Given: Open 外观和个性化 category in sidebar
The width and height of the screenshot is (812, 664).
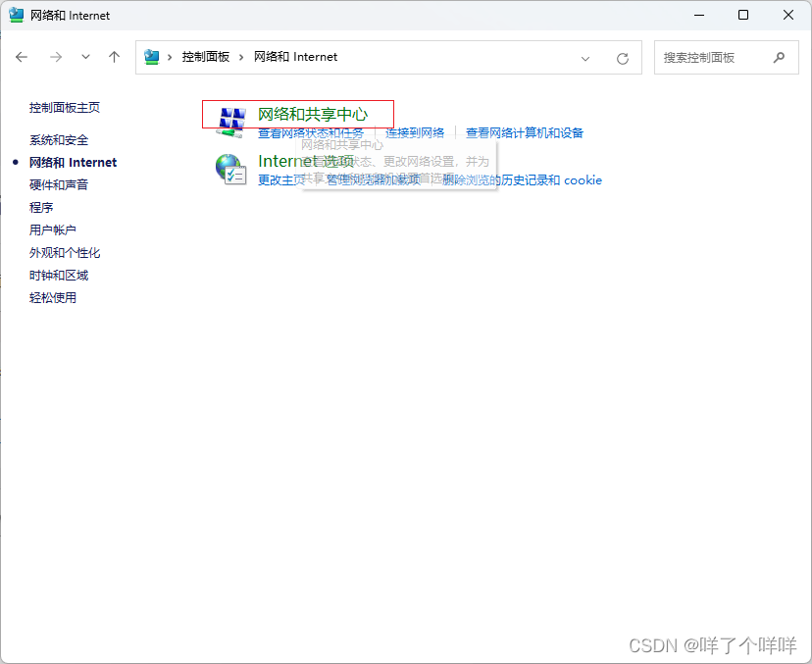Looking at the screenshot, I should point(64,253).
